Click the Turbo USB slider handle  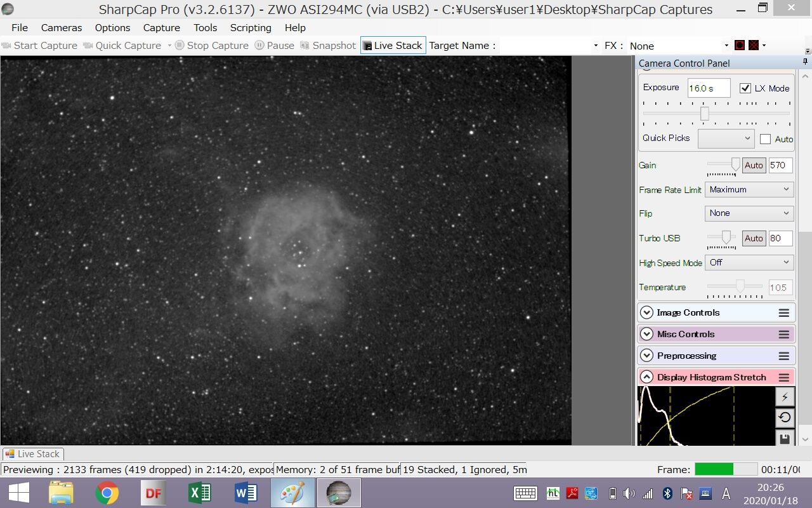coord(726,238)
